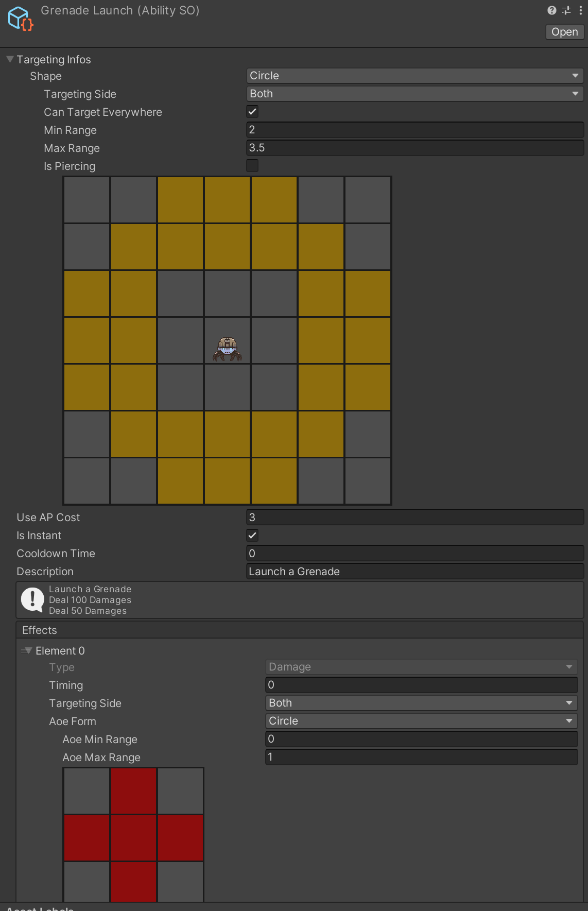This screenshot has height=911, width=588.
Task: Click the crab character sprite in grid
Action: coord(227,349)
